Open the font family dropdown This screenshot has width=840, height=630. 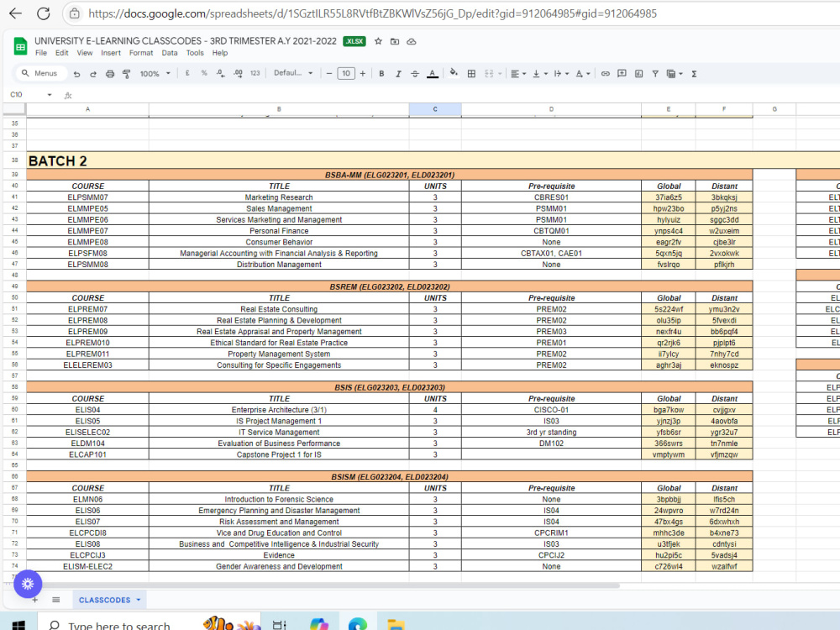[x=293, y=73]
